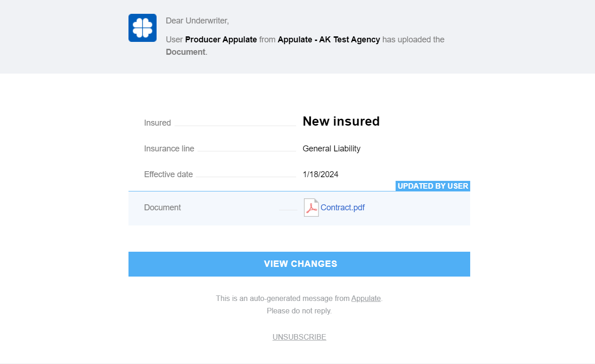Click the red PDF file icon
Image resolution: width=595 pixels, height=364 pixels.
click(x=311, y=208)
